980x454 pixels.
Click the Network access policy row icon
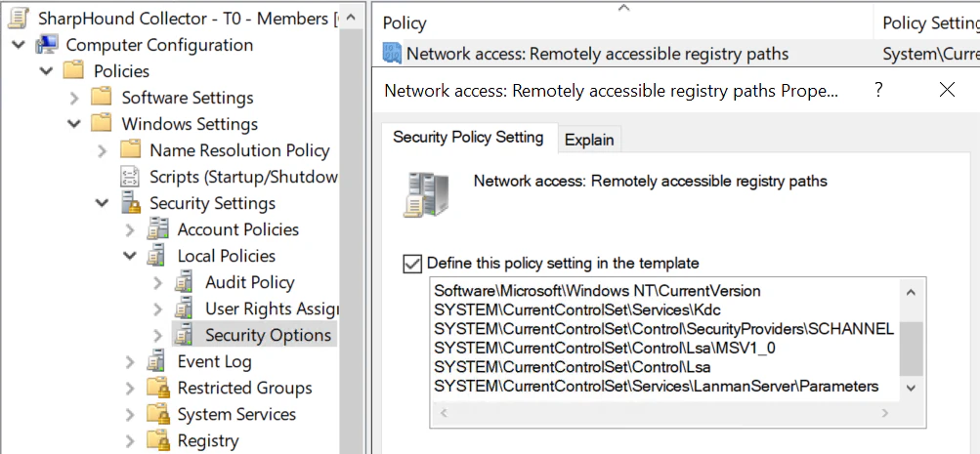[x=392, y=54]
